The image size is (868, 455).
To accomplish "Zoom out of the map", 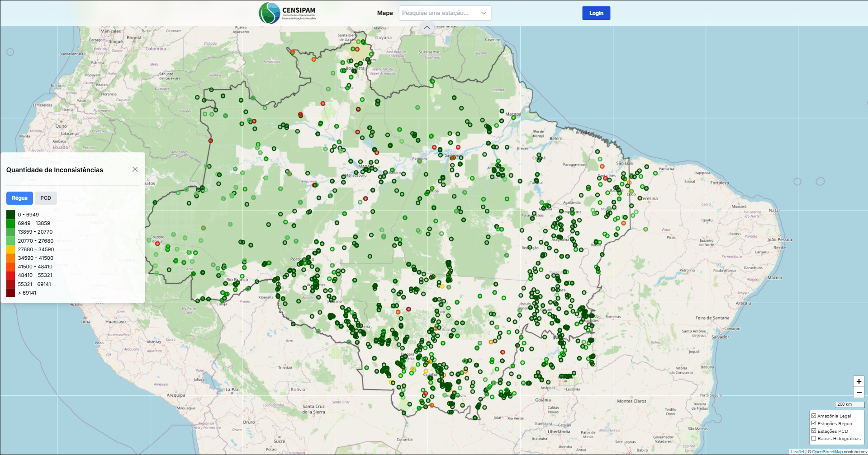I will pyautogui.click(x=859, y=392).
